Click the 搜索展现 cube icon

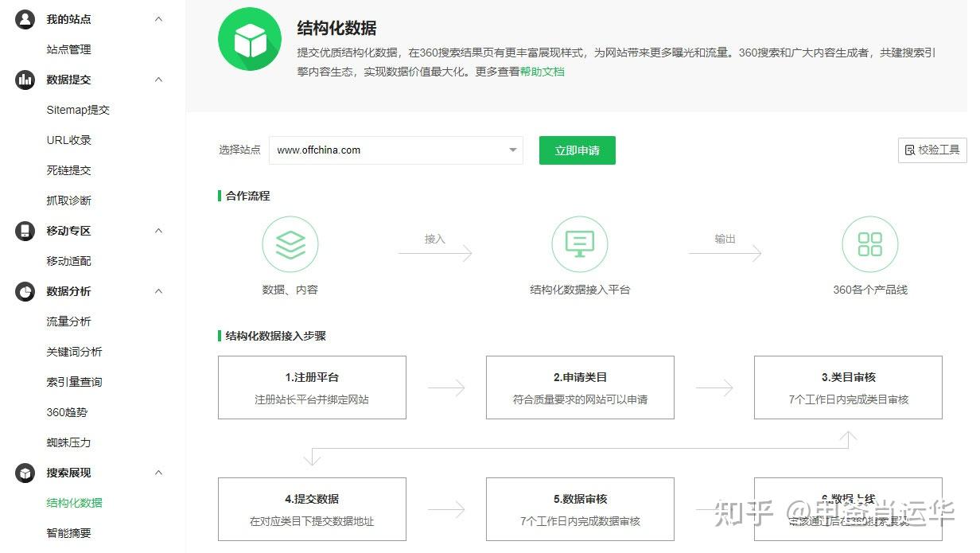tap(25, 473)
